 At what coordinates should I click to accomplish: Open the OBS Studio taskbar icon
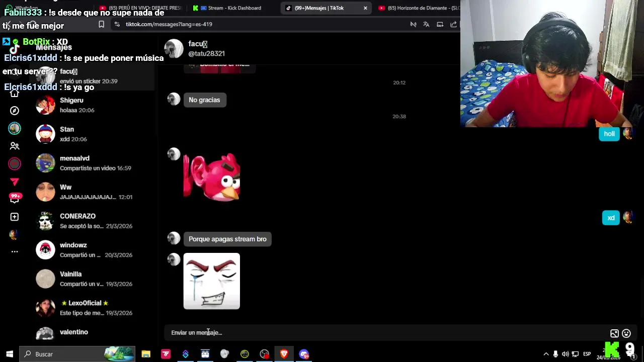[264, 354]
